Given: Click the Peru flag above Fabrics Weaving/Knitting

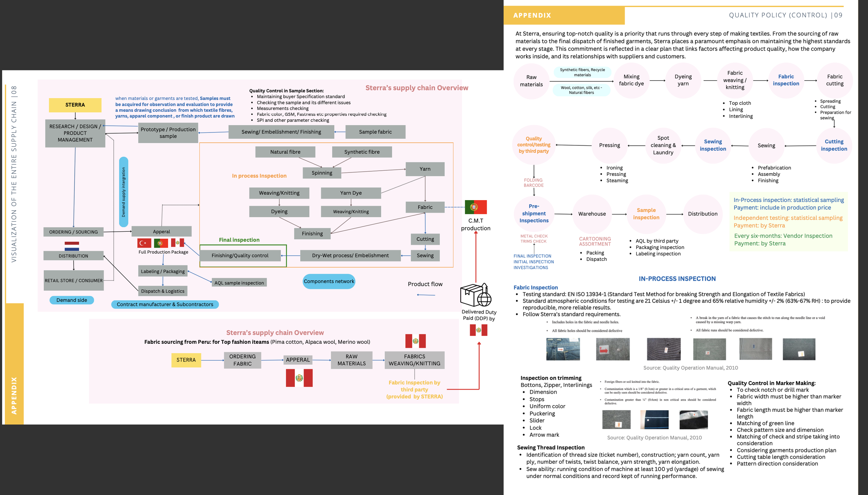Looking at the screenshot, I should point(415,341).
